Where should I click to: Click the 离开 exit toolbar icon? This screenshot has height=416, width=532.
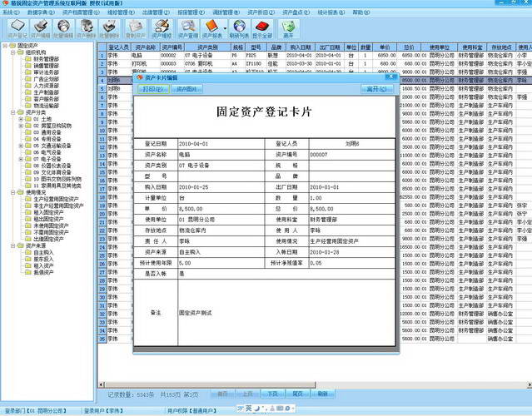288,28
